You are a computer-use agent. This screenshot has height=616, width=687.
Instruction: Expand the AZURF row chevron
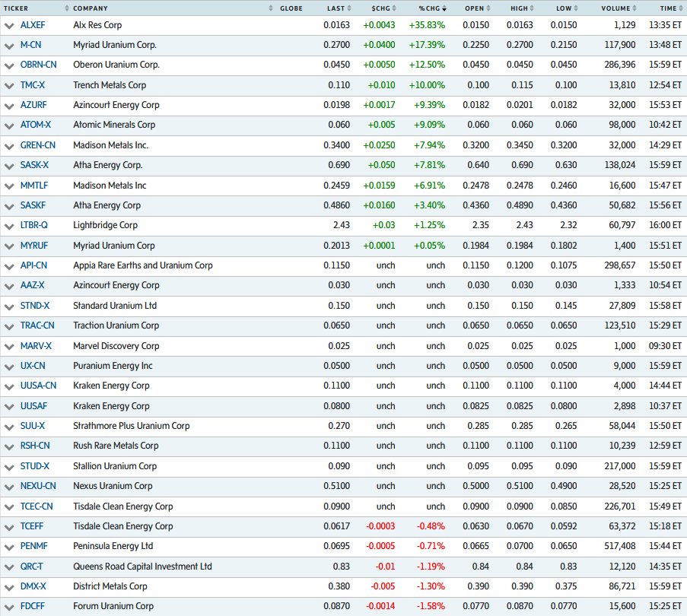[x=9, y=106]
